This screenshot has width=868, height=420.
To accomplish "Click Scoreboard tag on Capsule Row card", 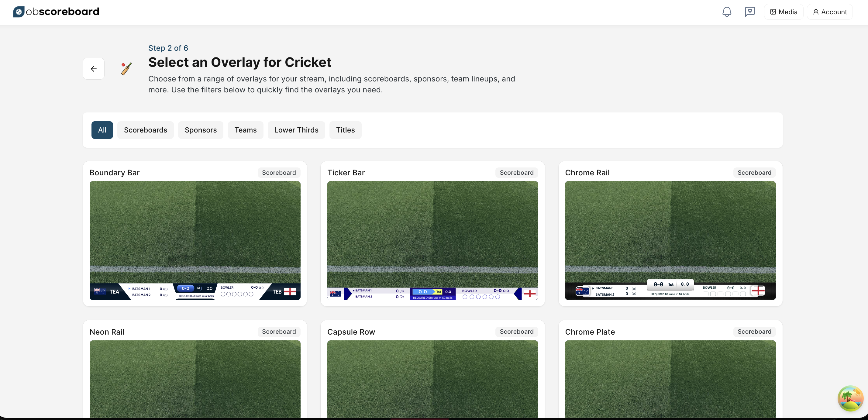I will click(517, 332).
